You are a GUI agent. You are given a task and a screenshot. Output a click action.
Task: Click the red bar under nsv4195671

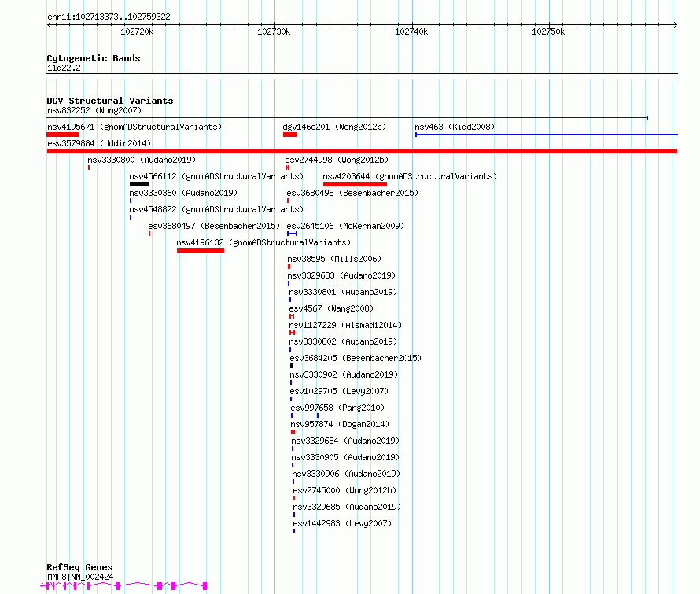pos(62,135)
